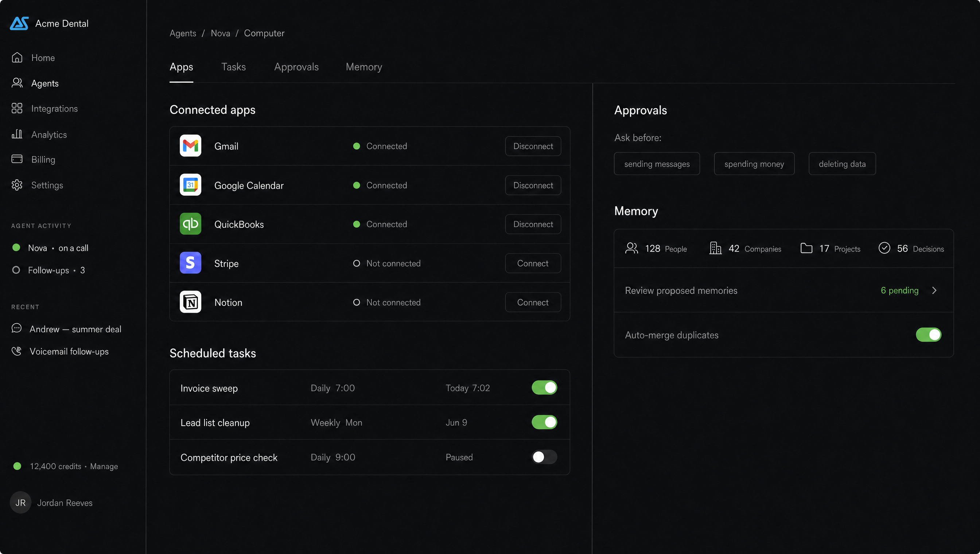Screen dimensions: 980x554
Task: Switch to the Tasks tab
Action: [x=233, y=67]
